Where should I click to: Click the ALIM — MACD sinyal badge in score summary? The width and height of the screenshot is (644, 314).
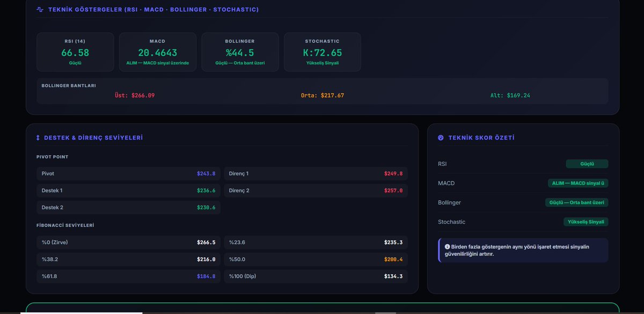pyautogui.click(x=578, y=183)
